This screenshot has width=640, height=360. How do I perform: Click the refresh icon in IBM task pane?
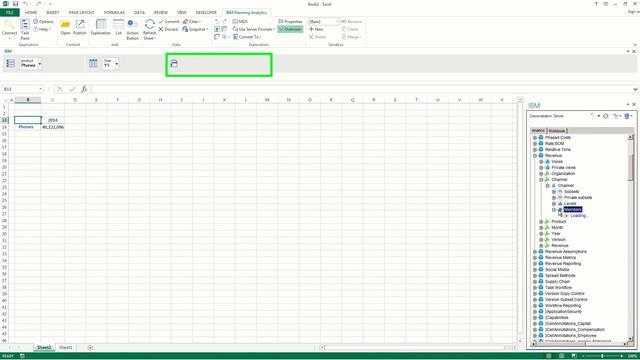606,116
